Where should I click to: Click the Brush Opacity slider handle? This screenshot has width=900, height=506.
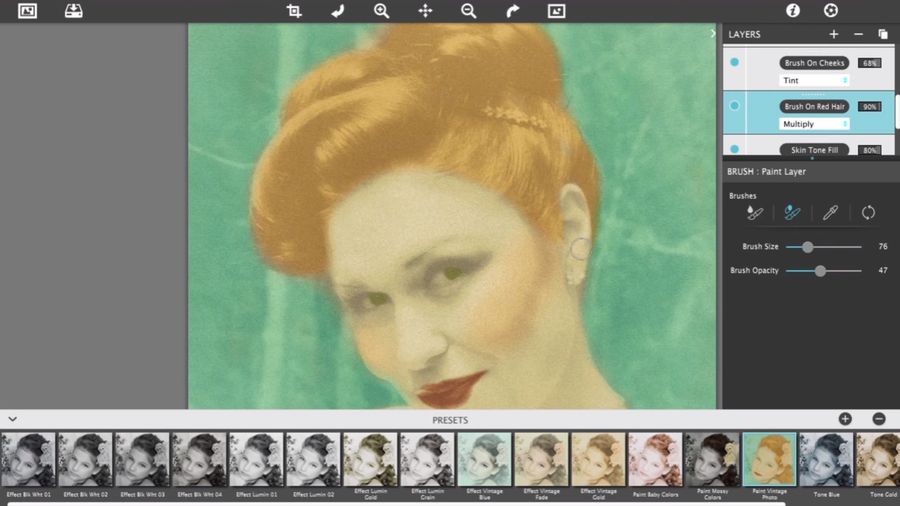click(820, 271)
